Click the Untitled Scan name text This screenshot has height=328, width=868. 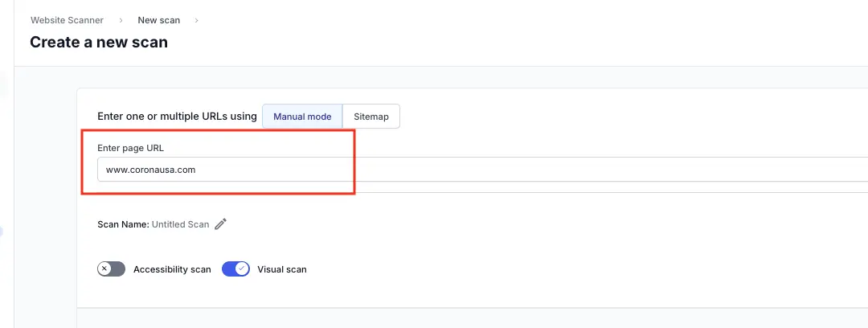point(180,224)
